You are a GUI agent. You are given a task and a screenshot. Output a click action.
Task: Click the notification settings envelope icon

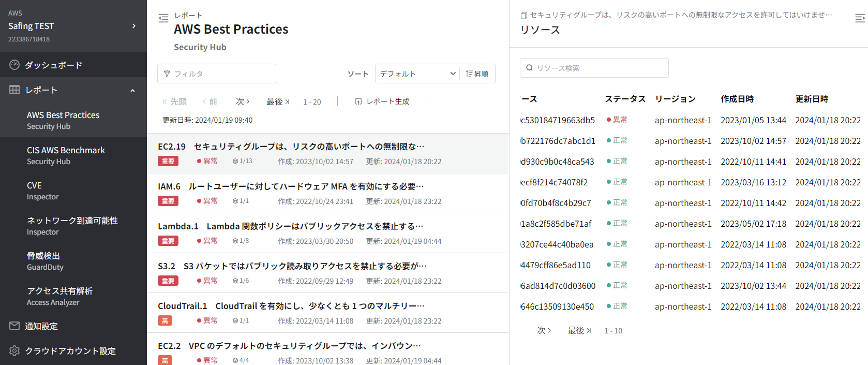coord(14,326)
